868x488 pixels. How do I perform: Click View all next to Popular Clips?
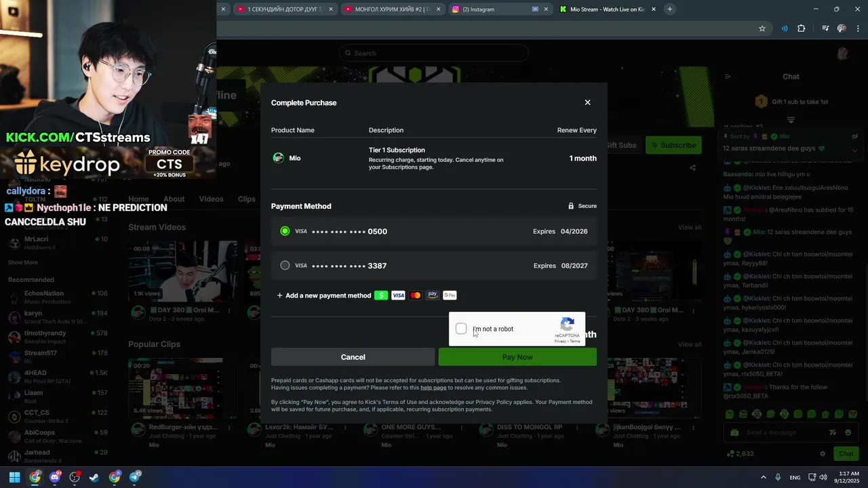690,344
